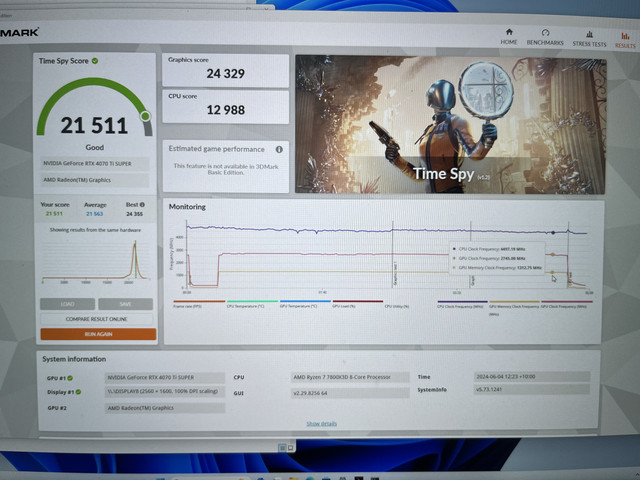
Task: Click SystemInfo version v5.73.1241 field
Action: coord(532,389)
